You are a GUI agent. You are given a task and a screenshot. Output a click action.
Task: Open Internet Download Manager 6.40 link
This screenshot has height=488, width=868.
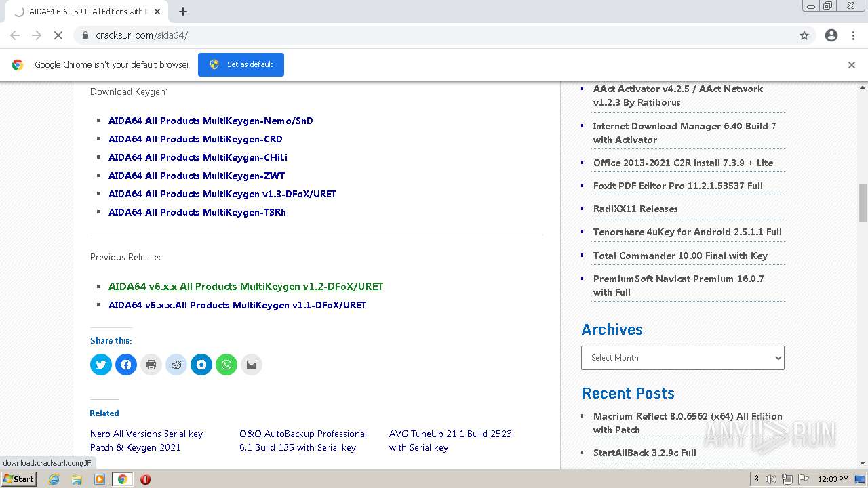685,133
